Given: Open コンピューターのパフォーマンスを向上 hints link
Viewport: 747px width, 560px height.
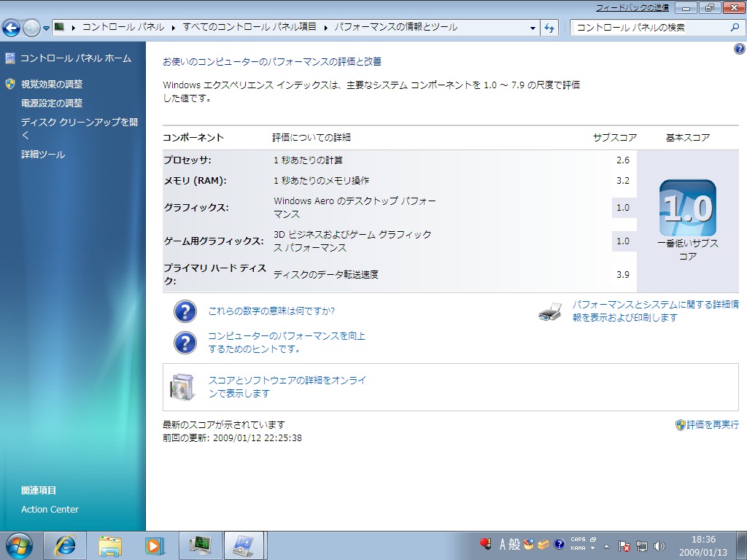Looking at the screenshot, I should tap(287, 343).
